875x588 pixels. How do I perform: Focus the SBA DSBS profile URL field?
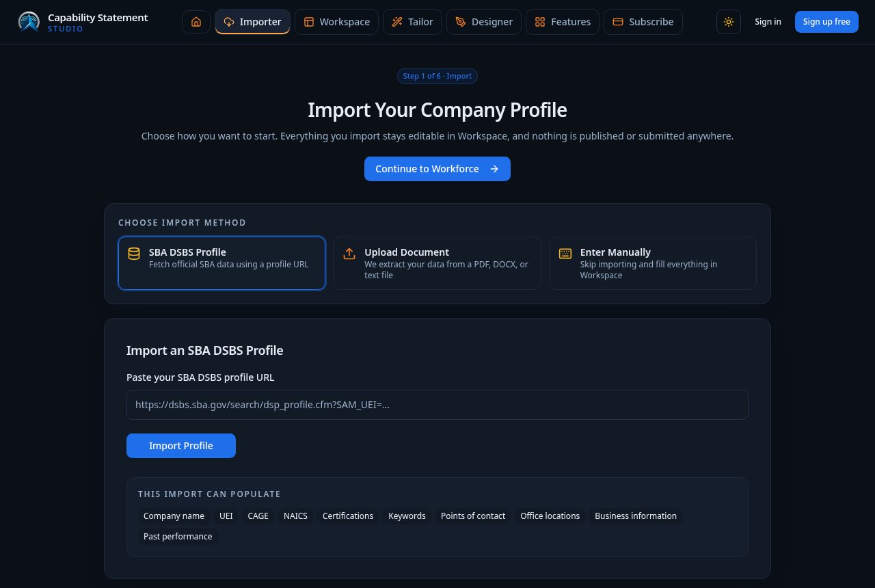[x=437, y=405]
